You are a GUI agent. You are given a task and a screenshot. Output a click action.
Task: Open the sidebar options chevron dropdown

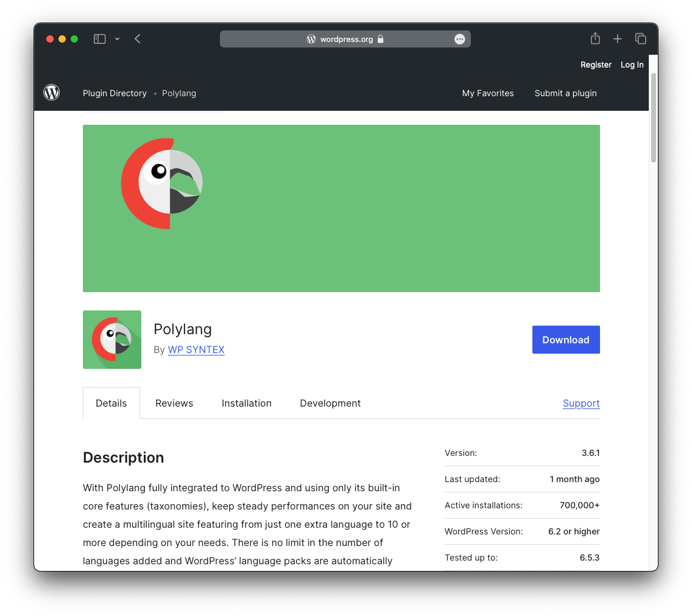coord(116,38)
